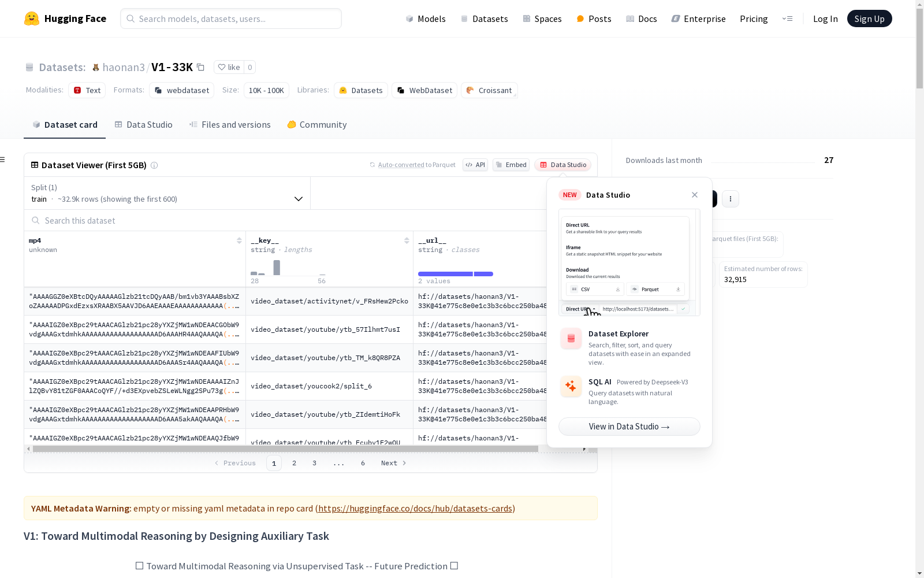Click cell video_dataset/youtube/ytb_ZIdemtiHoFk
Image resolution: width=924 pixels, height=578 pixels.
tap(329, 414)
